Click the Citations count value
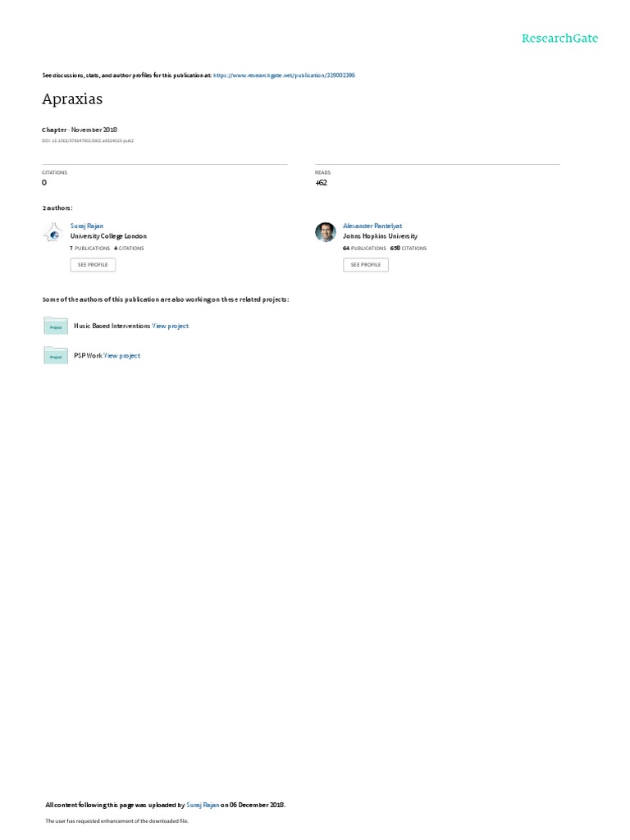Image resolution: width=630 pixels, height=840 pixels. coord(44,183)
